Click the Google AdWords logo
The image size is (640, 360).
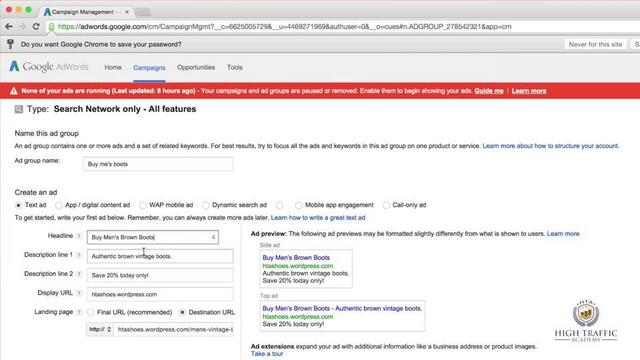(49, 67)
